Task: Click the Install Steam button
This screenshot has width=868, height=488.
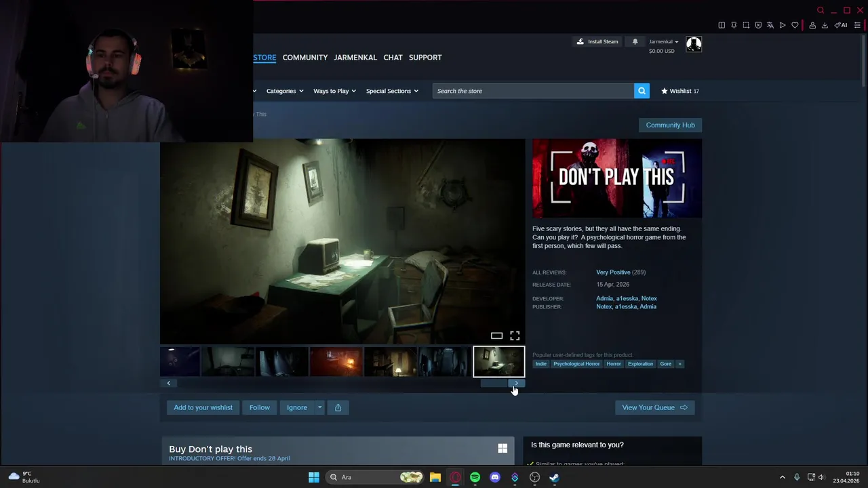Action: point(597,42)
